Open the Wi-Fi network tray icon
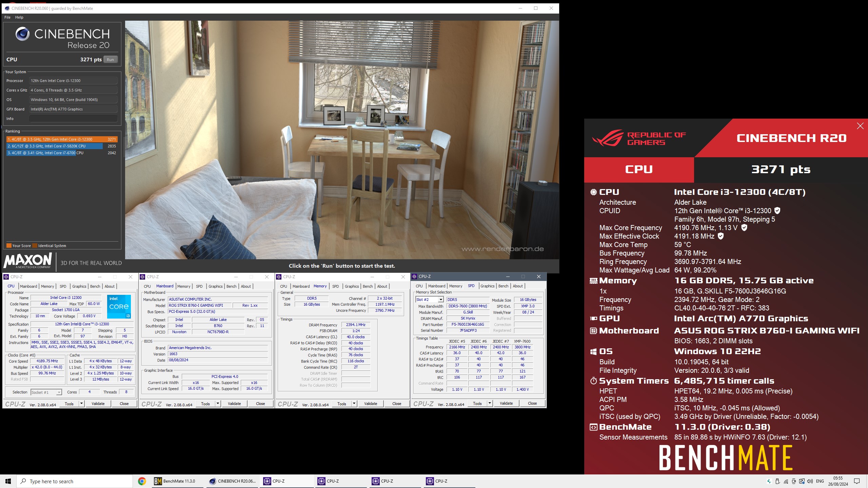 pyautogui.click(x=786, y=481)
